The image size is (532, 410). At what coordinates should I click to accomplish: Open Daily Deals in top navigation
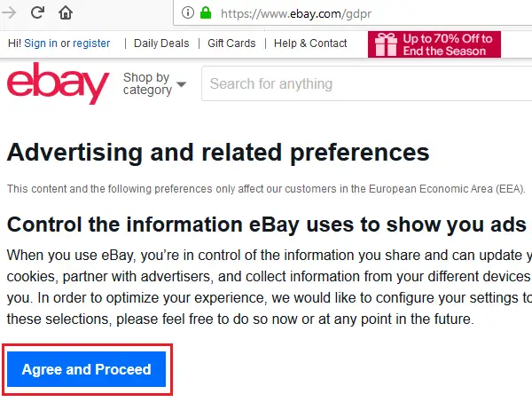[162, 43]
